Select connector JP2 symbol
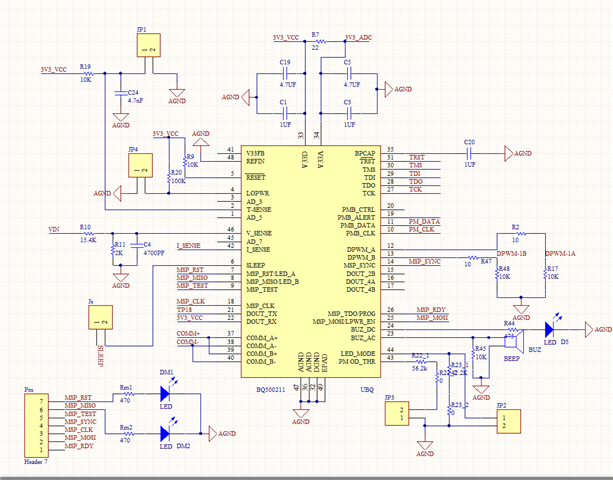This screenshot has height=480, width=613. click(509, 421)
